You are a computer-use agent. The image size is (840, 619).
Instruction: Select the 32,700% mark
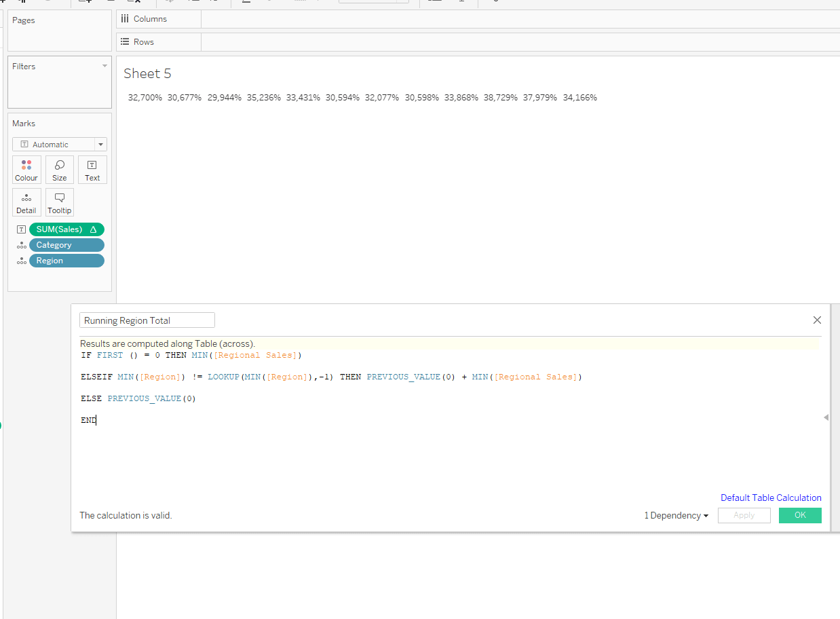[x=145, y=98]
